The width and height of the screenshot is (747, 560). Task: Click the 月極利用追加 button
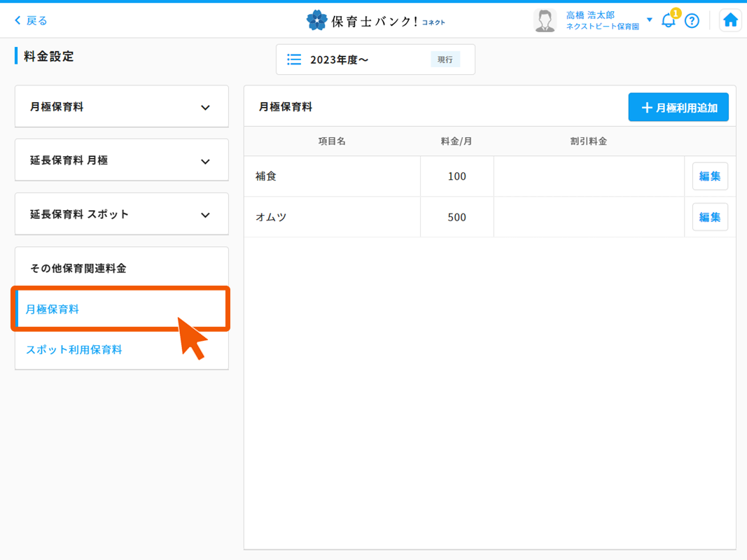(x=678, y=108)
